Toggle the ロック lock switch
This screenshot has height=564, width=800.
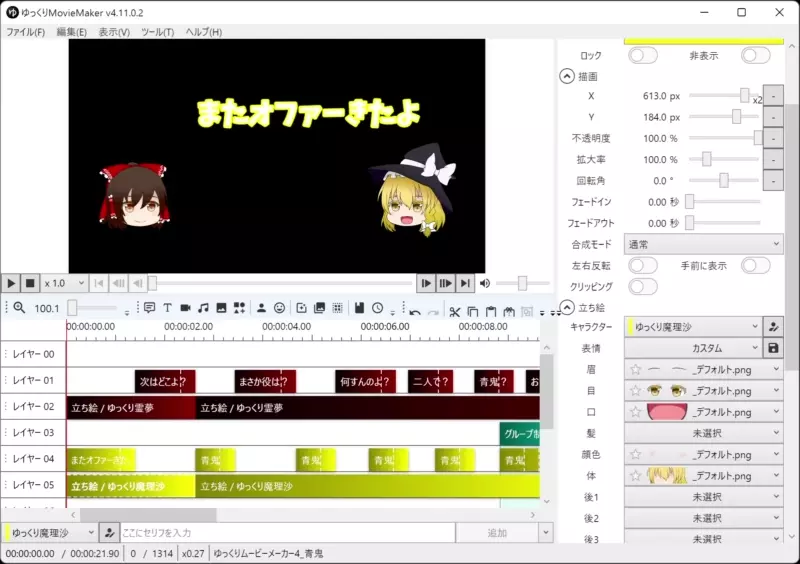643,55
